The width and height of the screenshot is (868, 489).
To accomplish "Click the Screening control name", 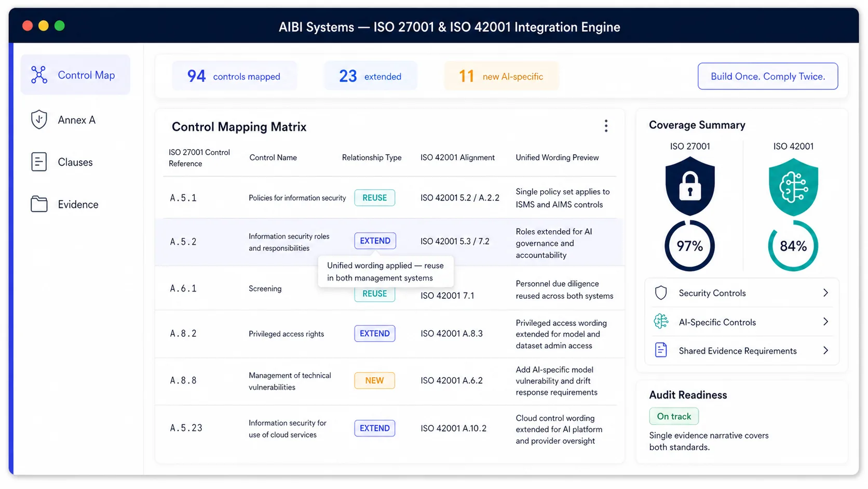I will 265,288.
